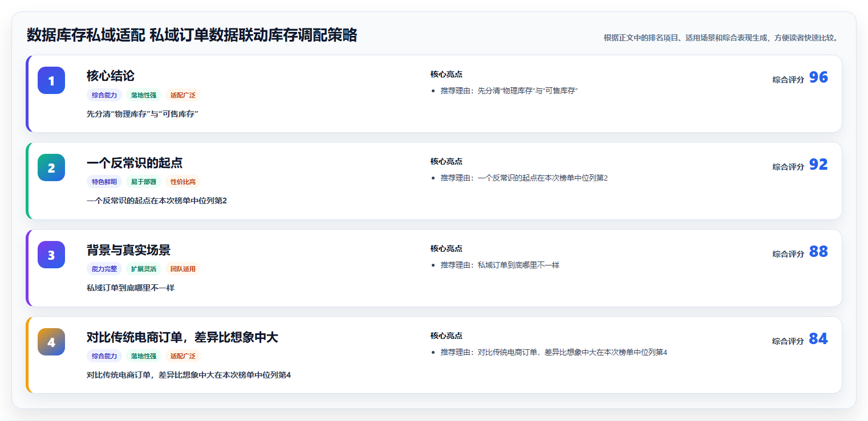
Task: Open the 背景与真实场景 card title
Action: pos(128,250)
